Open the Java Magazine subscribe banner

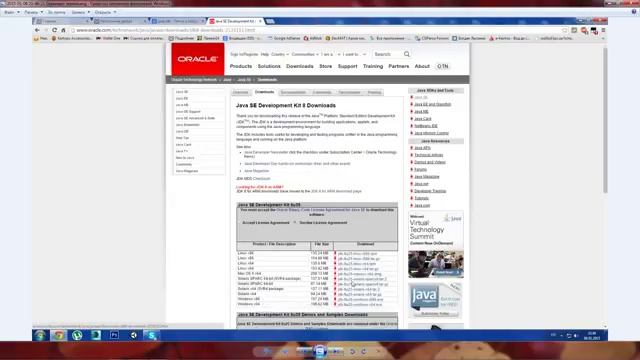pyautogui.click(x=436, y=300)
